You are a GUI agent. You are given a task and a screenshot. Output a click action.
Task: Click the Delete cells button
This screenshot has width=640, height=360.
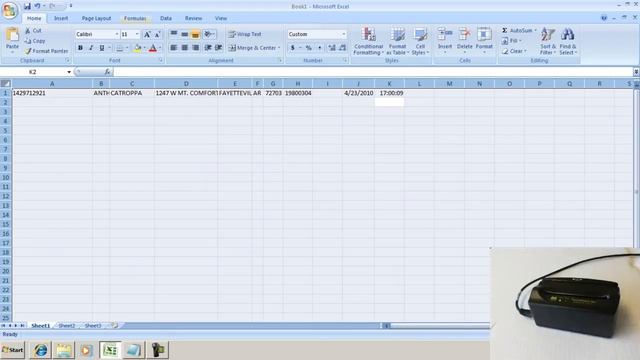[x=464, y=40]
